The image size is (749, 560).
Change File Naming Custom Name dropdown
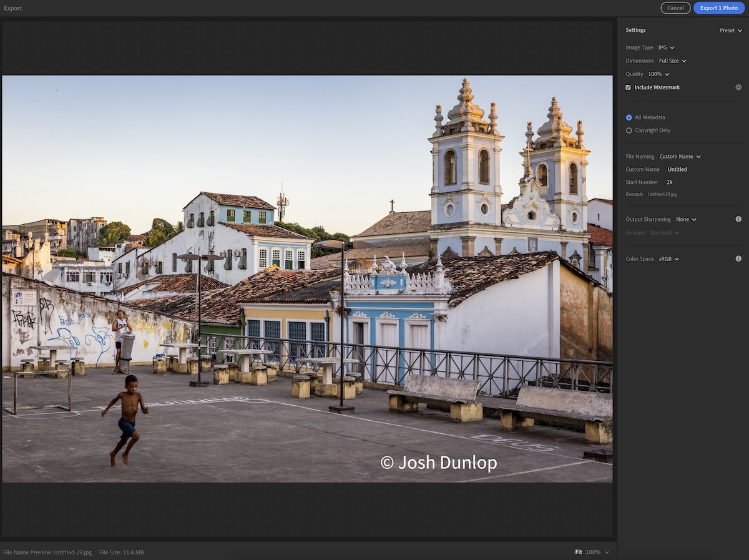[x=680, y=157]
